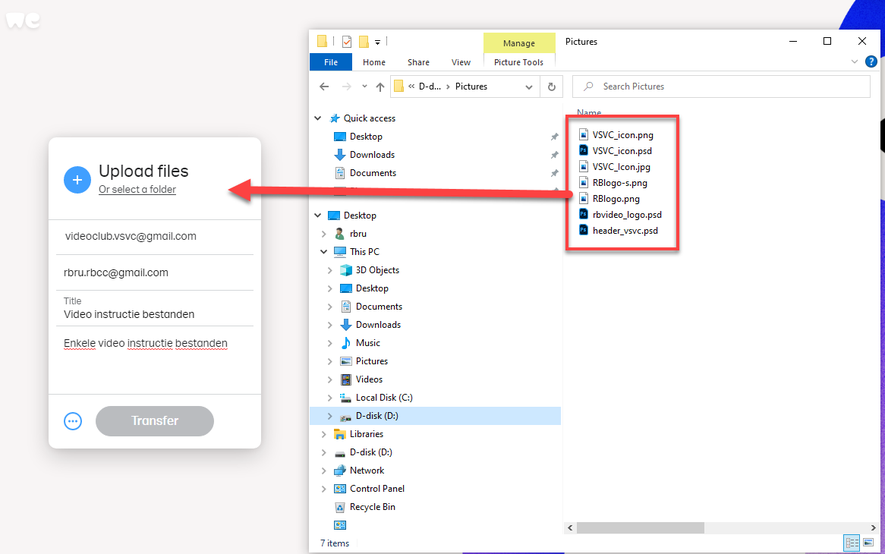Click the WeTransfer logo
This screenshot has width=885, height=554.
click(23, 21)
